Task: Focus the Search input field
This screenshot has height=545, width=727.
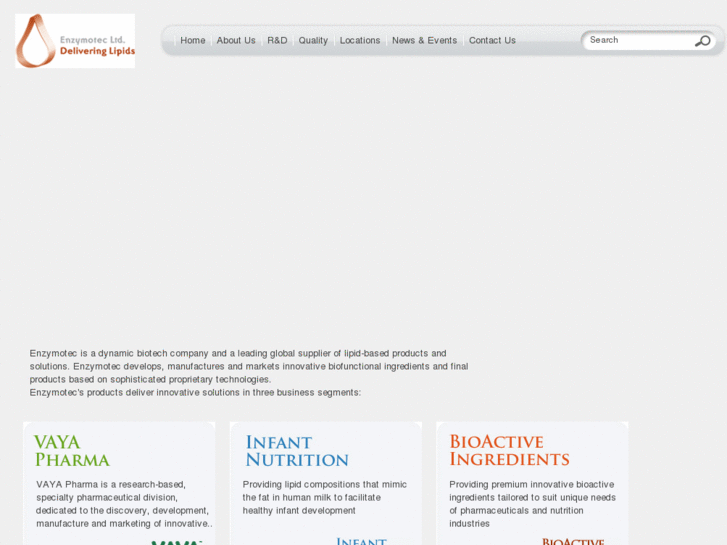Action: coord(640,40)
